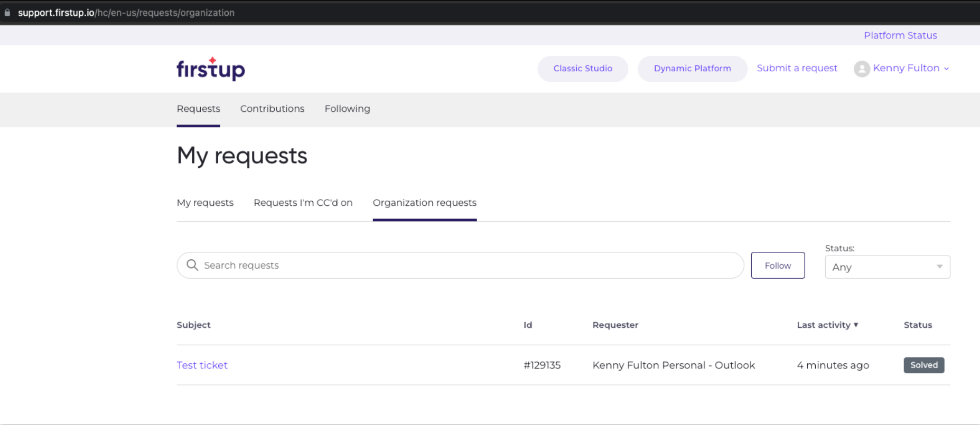Image resolution: width=980 pixels, height=425 pixels.
Task: Click the Id column header
Action: pos(528,325)
